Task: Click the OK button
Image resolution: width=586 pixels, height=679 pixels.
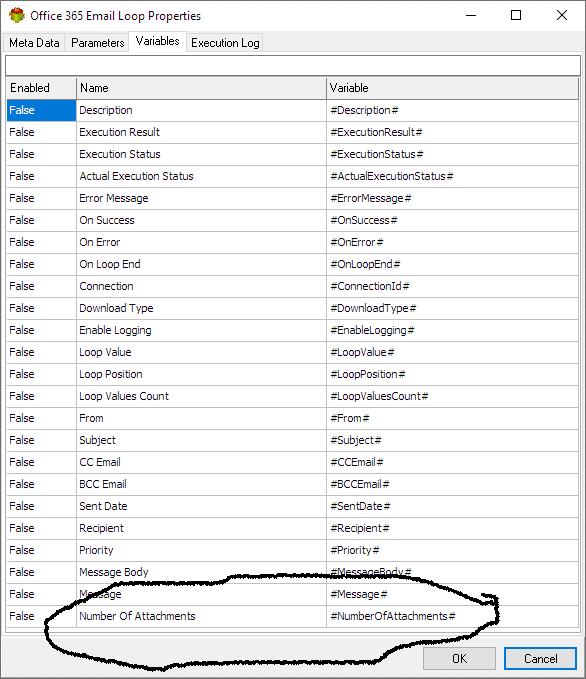Action: pos(459,659)
